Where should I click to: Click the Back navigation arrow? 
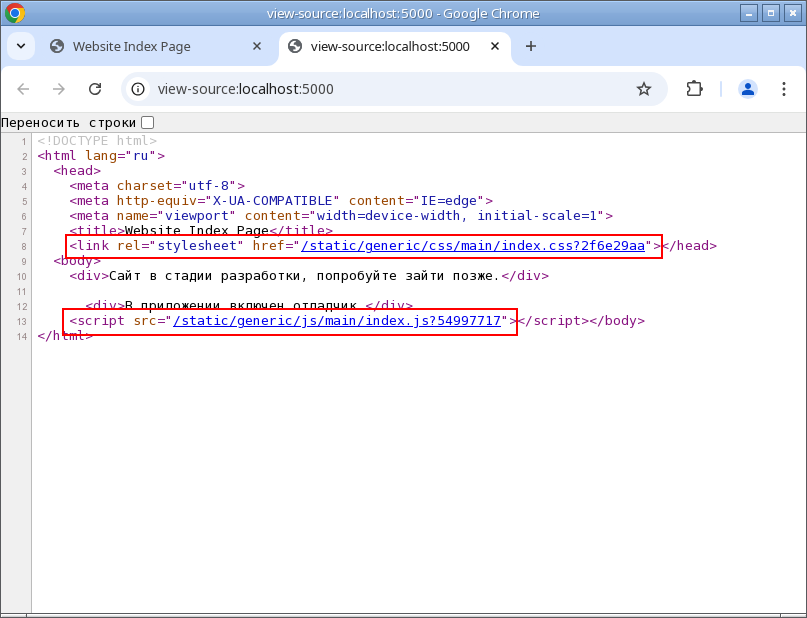23,89
